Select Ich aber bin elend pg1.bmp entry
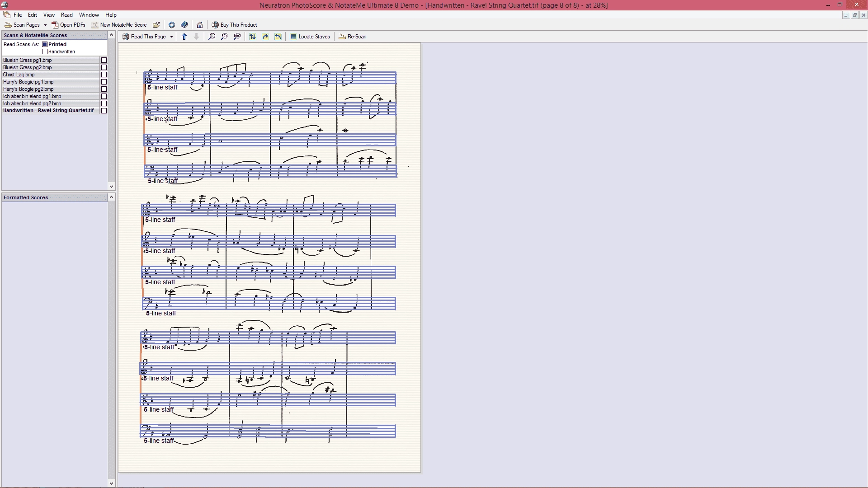The width and height of the screenshot is (868, 488). point(51,96)
